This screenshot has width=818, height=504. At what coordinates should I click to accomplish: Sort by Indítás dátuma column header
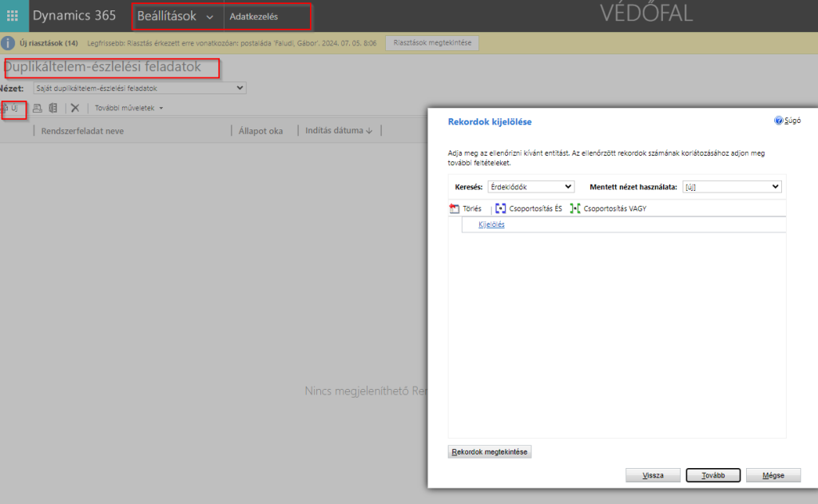pyautogui.click(x=339, y=130)
